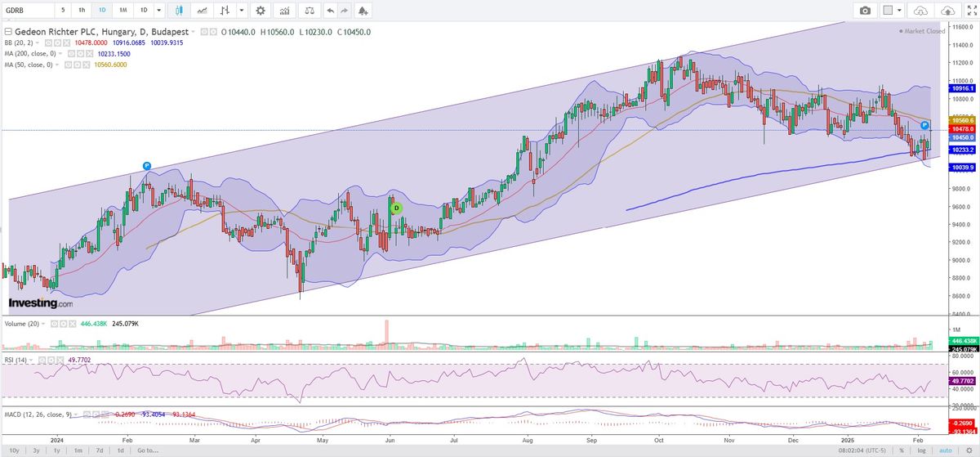Hide the Volume indicator
The width and height of the screenshot is (980, 457).
pos(53,323)
